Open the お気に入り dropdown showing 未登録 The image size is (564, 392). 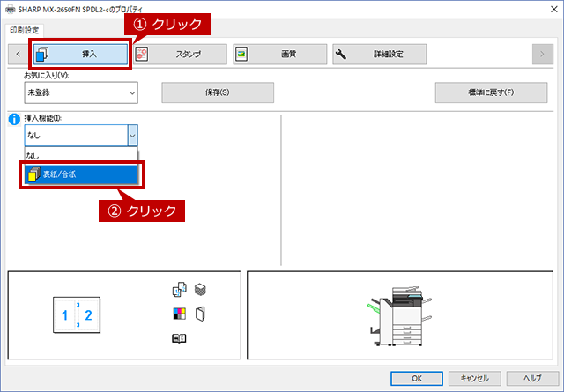click(81, 92)
